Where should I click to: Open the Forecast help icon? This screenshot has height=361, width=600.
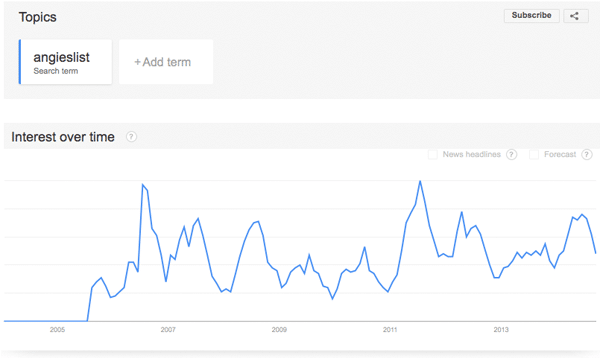coord(587,154)
